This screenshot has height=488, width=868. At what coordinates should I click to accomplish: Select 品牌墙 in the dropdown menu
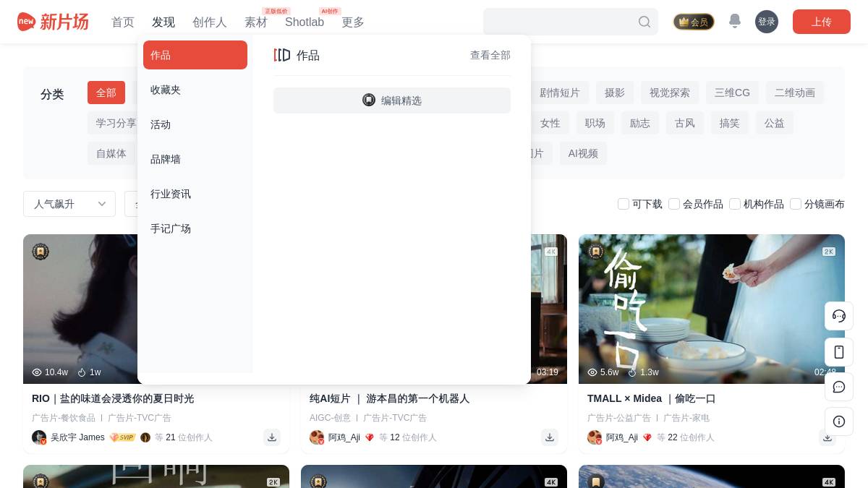[x=195, y=159]
